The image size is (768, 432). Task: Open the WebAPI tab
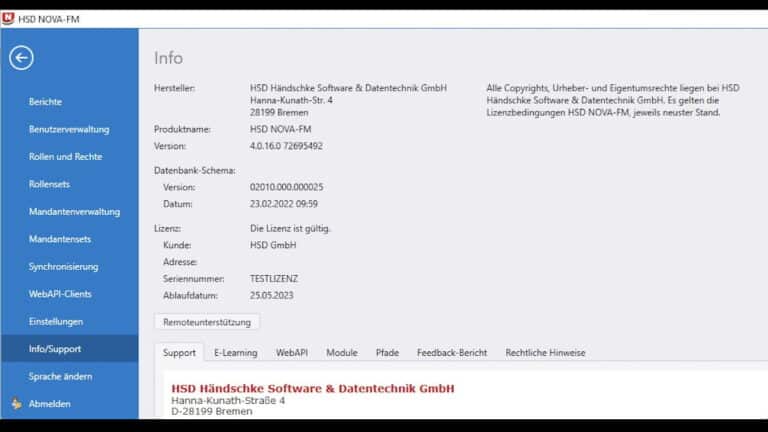[x=291, y=353]
